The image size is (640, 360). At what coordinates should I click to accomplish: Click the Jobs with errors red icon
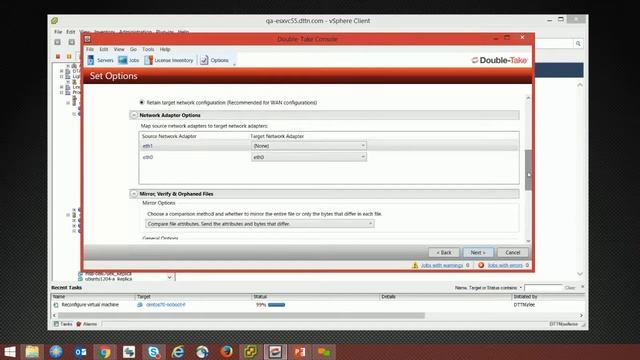click(x=481, y=265)
